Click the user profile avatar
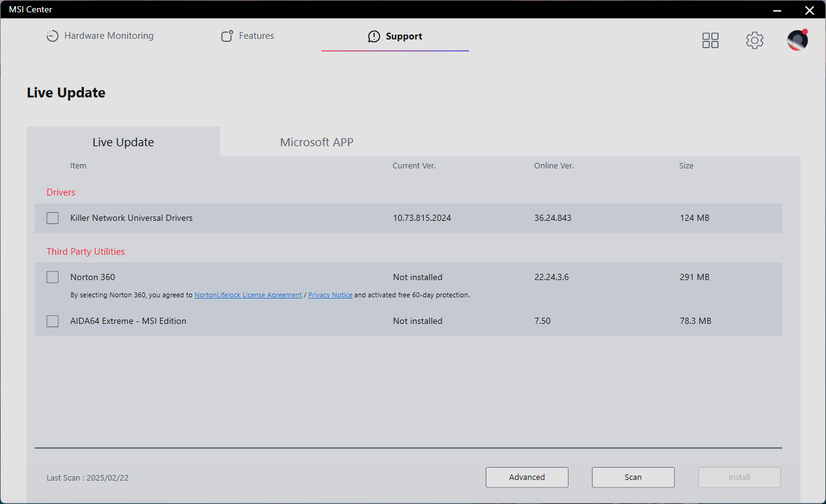 point(798,40)
